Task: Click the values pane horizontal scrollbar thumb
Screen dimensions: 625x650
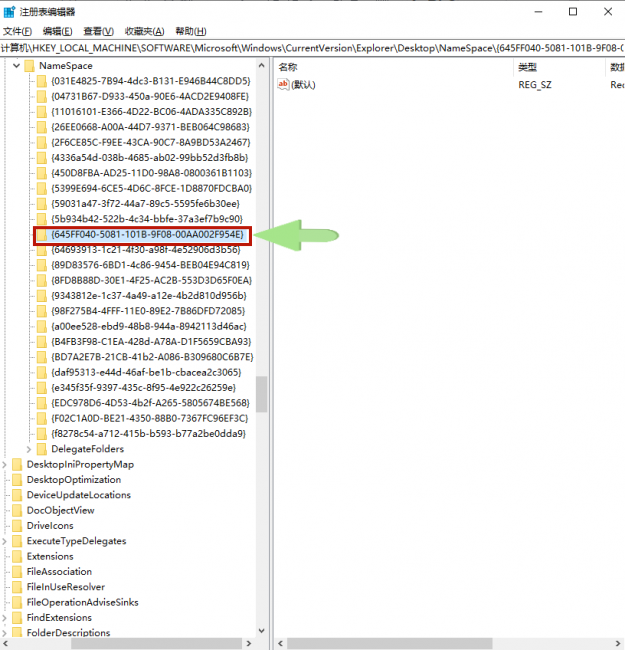Action: 390,643
